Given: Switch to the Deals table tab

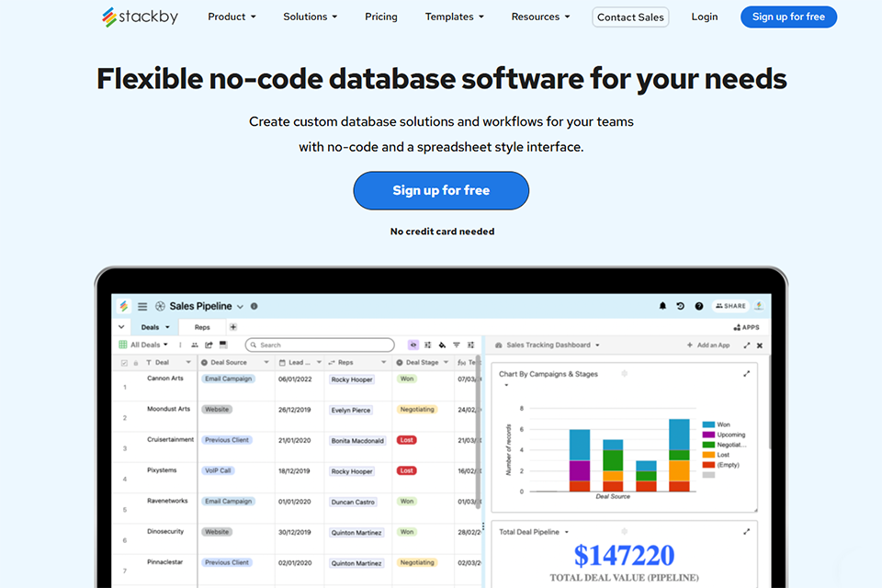Looking at the screenshot, I should click(154, 327).
